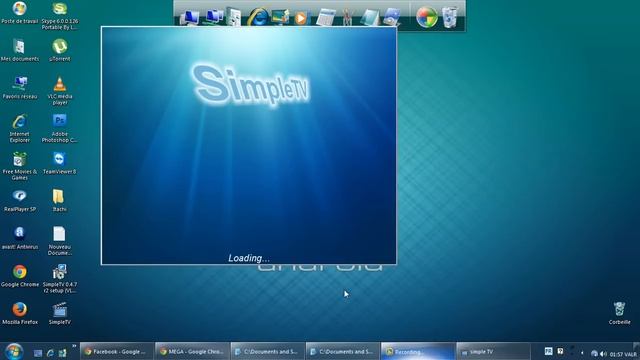Click FR language indicator in tray
Viewport: 640px width, 360px height.
[548, 351]
